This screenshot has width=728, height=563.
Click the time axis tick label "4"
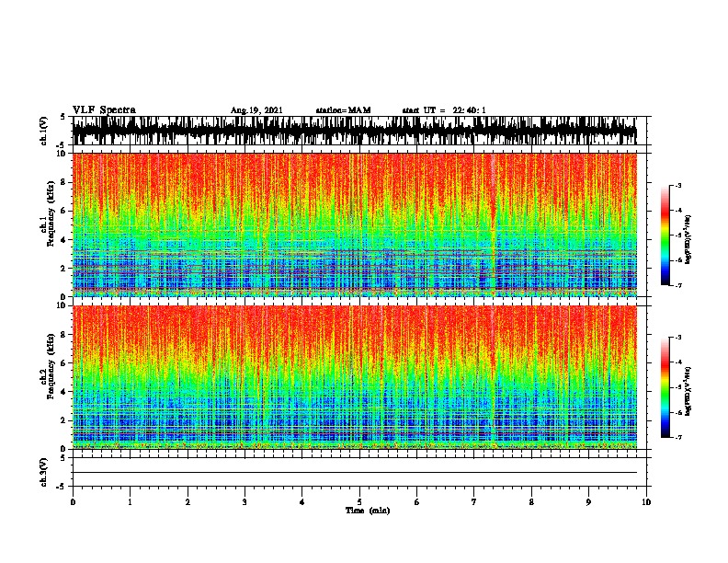[x=302, y=501]
